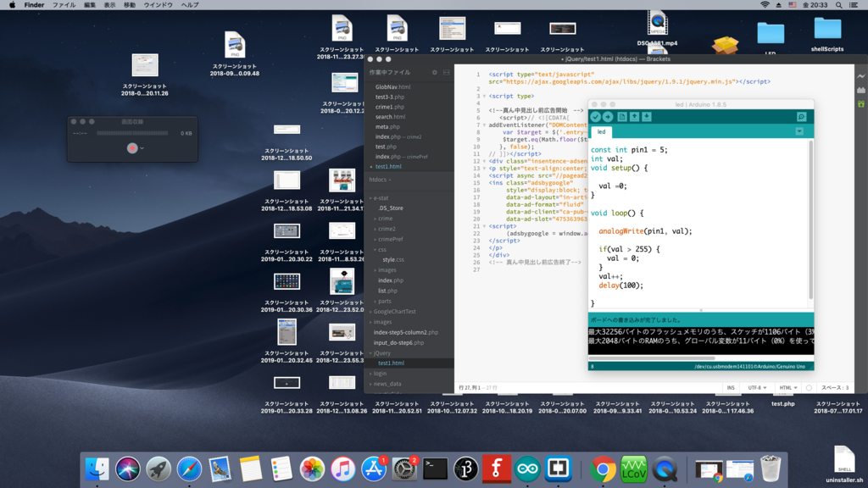
Task: Open meta.php in working files
Action: (x=387, y=127)
